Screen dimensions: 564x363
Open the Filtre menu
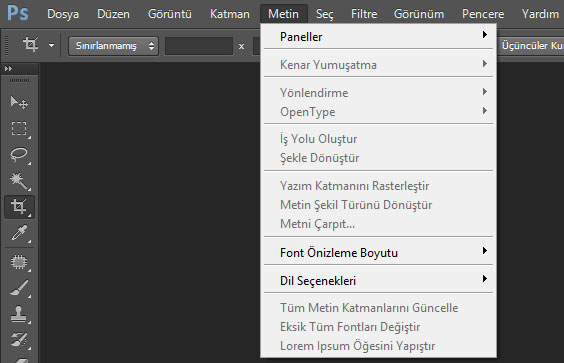coord(364,14)
